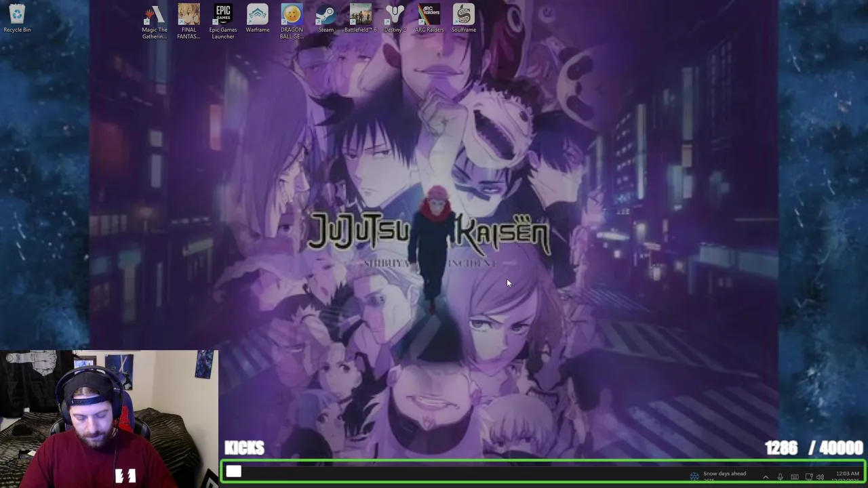Select the Warframe desktop icon
The image size is (868, 488).
click(258, 18)
